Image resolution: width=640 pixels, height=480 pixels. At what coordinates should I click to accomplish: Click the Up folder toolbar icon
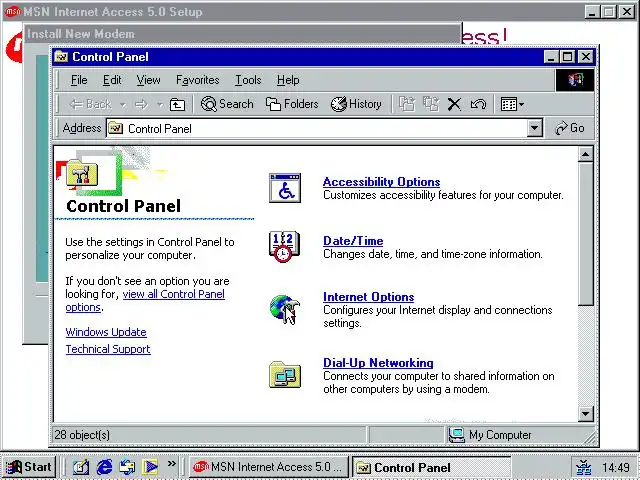click(x=177, y=104)
